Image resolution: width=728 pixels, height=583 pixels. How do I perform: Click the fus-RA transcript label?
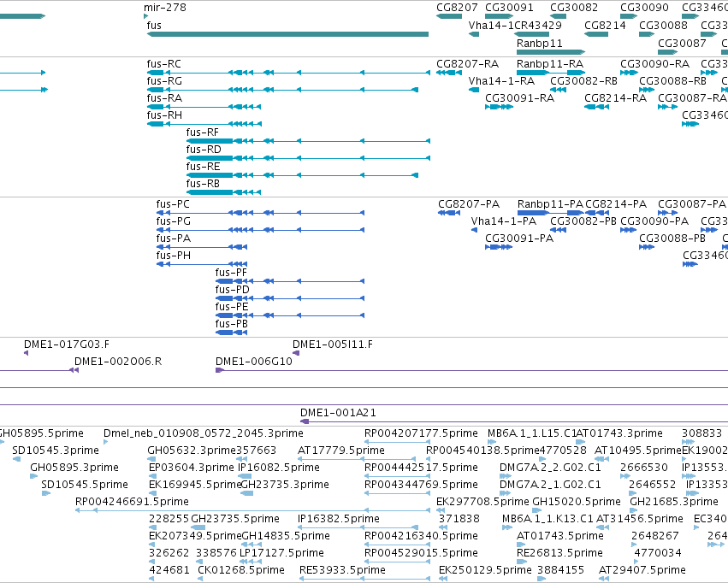[164, 97]
